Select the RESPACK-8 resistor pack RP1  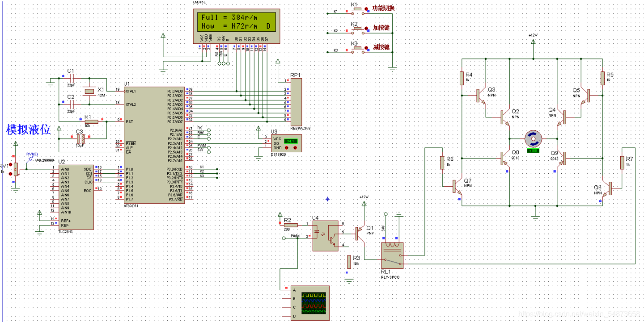(296, 102)
